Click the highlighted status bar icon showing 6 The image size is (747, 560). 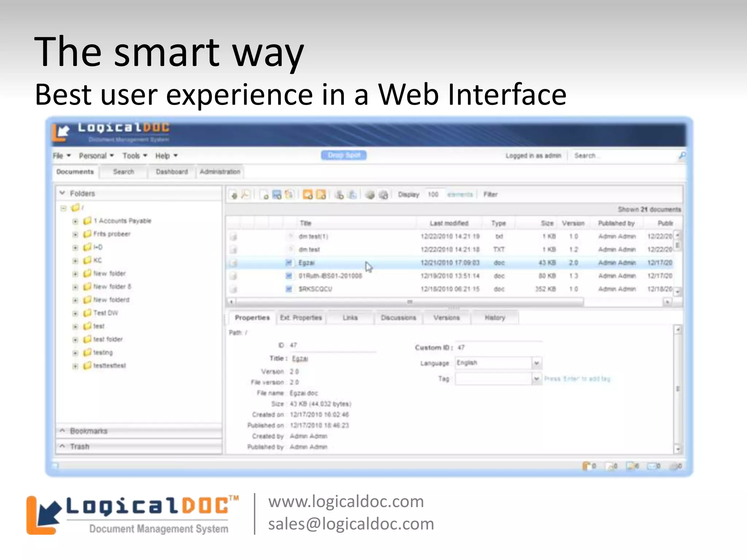631,466
